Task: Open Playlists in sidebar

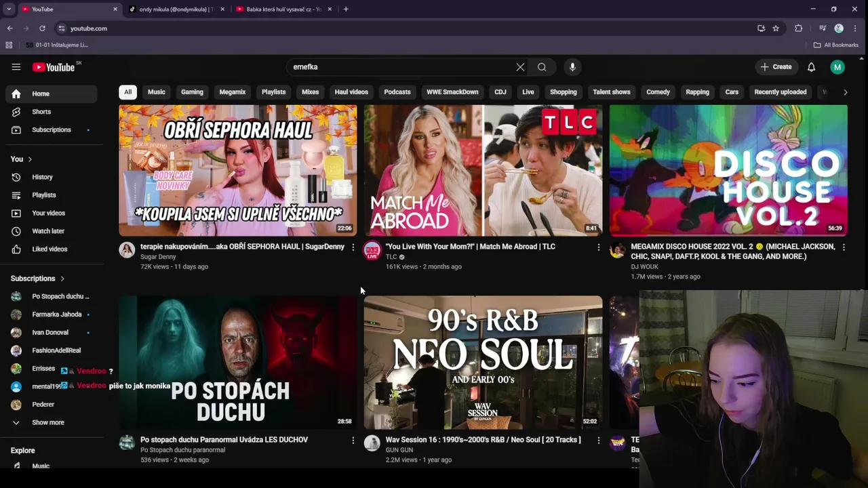Action: tap(53, 195)
